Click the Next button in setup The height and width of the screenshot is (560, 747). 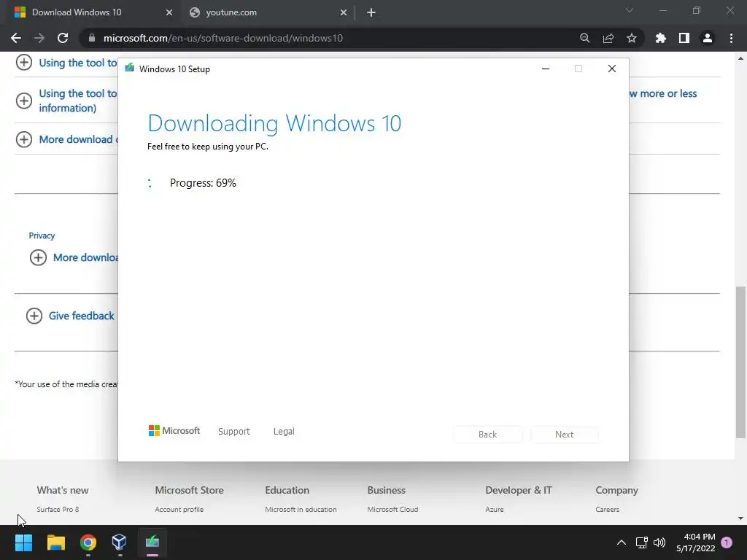point(565,435)
